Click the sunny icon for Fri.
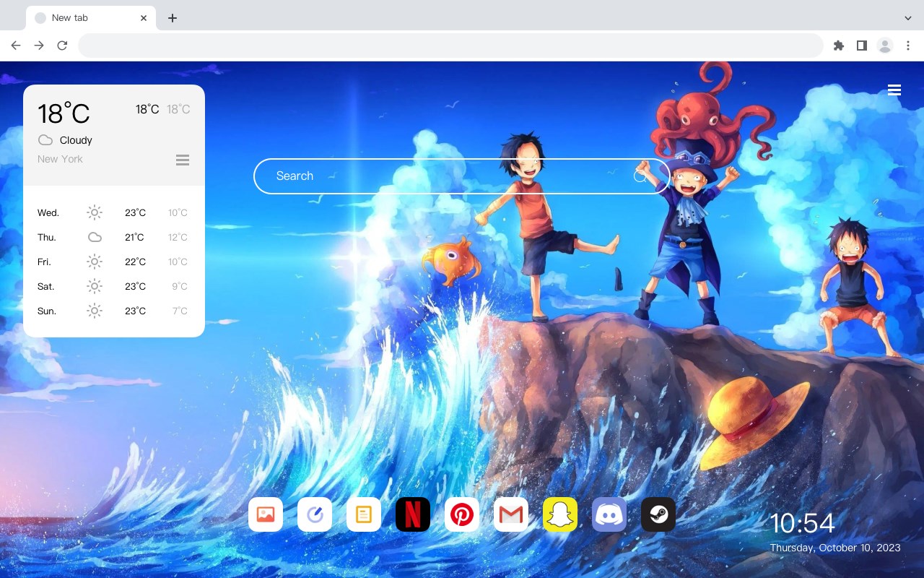Image resolution: width=924 pixels, height=578 pixels. click(x=95, y=262)
